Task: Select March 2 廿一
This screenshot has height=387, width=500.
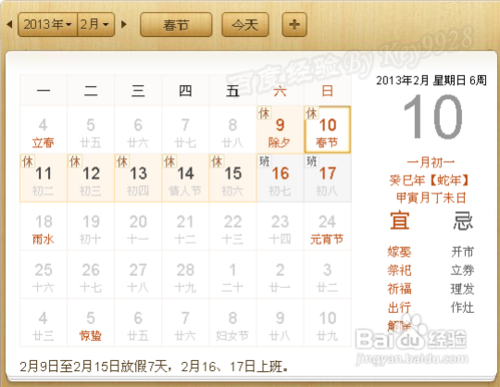Action: [x=280, y=275]
